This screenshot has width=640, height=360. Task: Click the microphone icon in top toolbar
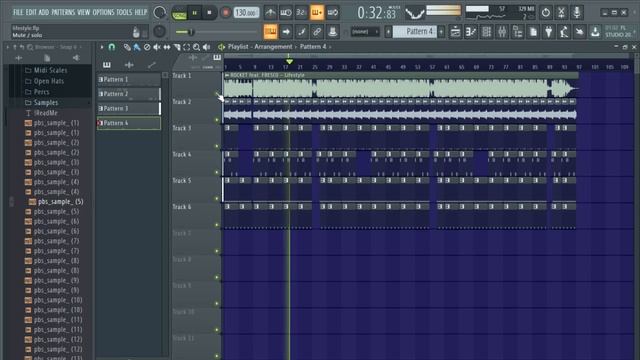577,13
